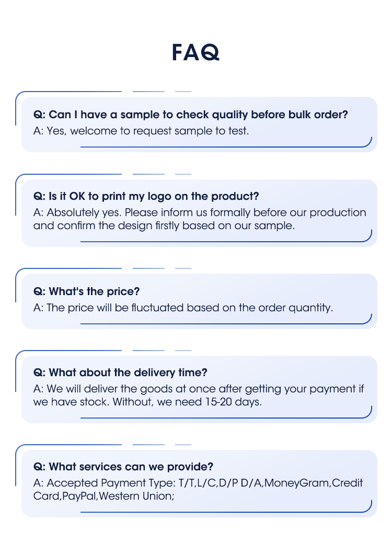Click the price fluctuated answer line
Image resolution: width=392 pixels, height=541 pixels.
tap(183, 308)
